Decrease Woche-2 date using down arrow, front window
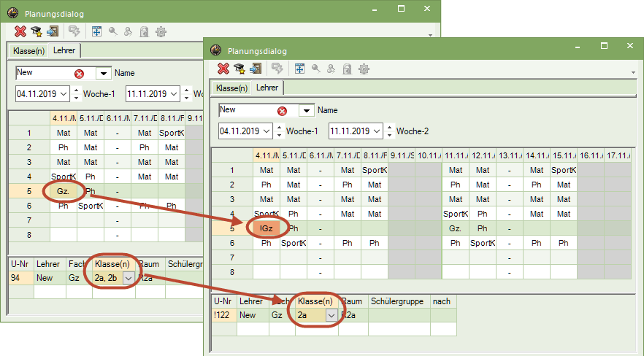The width and height of the screenshot is (644, 356). (389, 135)
